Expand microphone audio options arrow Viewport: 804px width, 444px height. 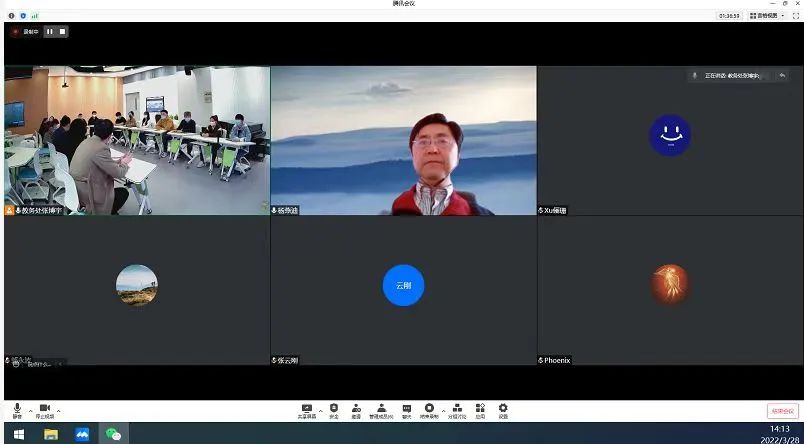[x=30, y=410]
